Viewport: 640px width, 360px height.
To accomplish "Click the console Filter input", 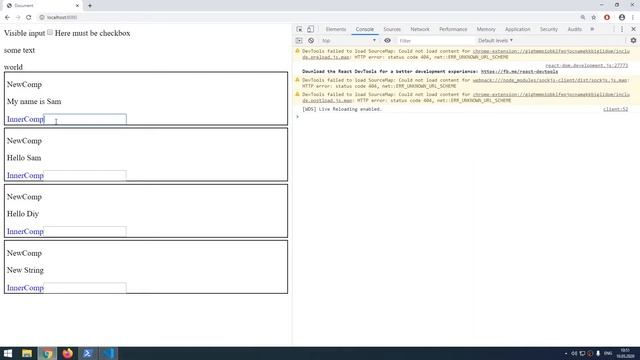I will 436,41.
